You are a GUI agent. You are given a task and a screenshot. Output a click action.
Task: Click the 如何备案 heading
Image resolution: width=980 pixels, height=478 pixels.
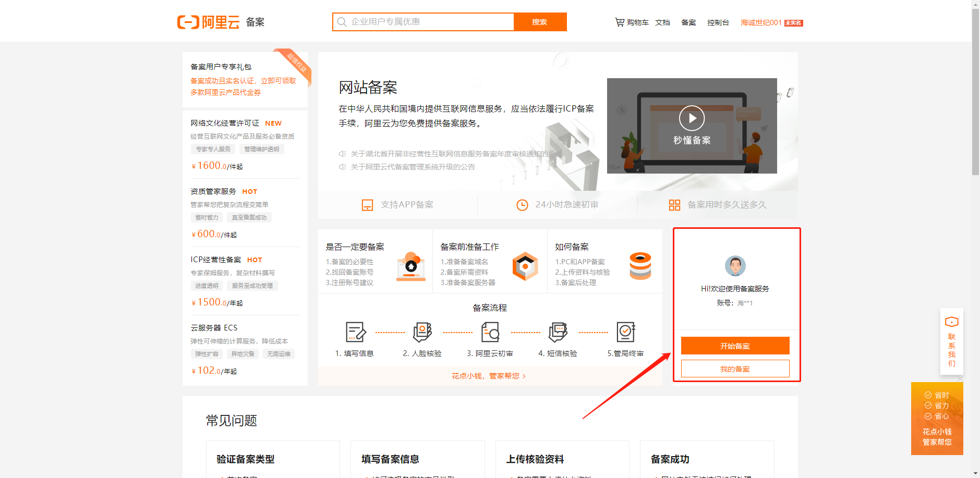pos(572,247)
